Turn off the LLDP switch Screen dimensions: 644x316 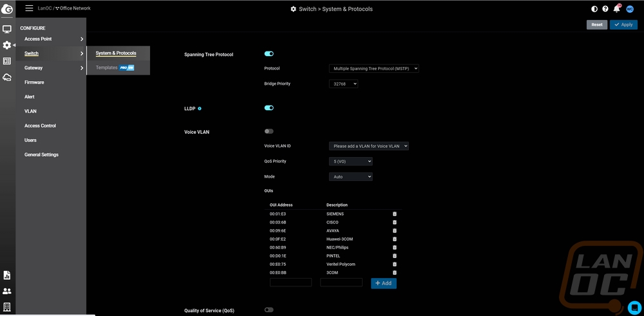[x=269, y=108]
